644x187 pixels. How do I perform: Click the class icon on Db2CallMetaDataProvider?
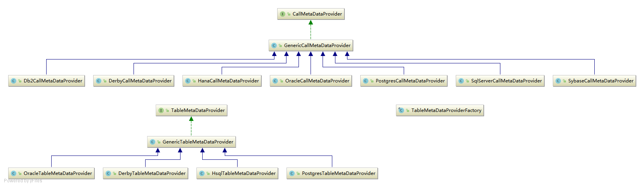14,81
